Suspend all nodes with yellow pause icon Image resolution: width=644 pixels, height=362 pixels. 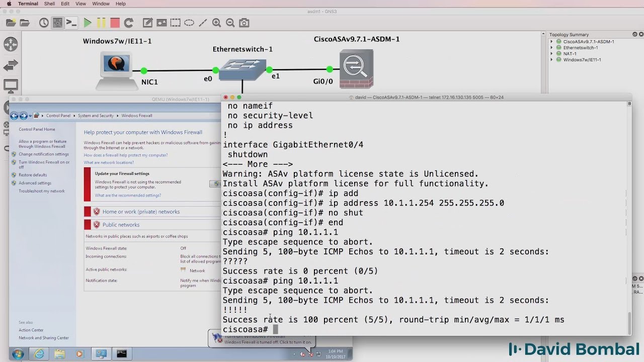tap(101, 23)
